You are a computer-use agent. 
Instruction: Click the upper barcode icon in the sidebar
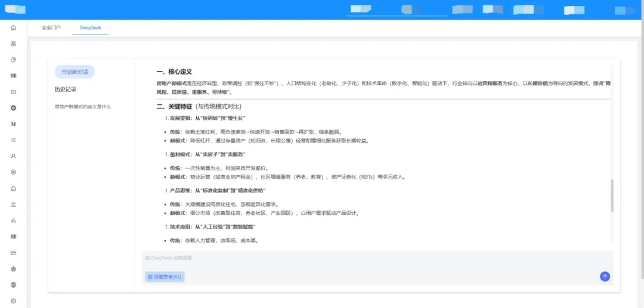click(x=13, y=76)
